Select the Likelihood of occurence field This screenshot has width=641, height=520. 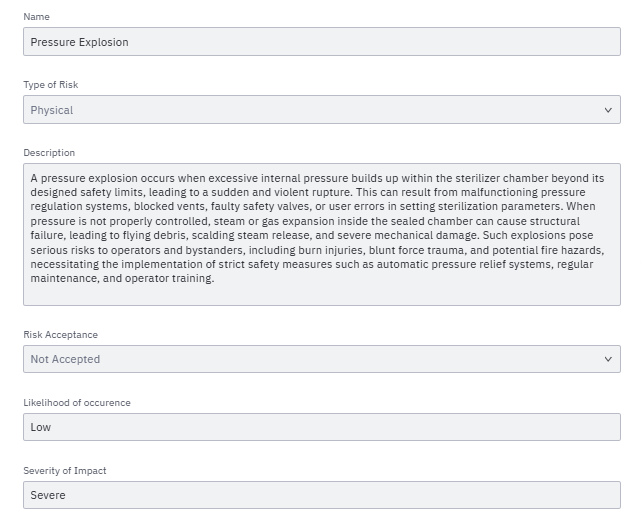pyautogui.click(x=321, y=427)
